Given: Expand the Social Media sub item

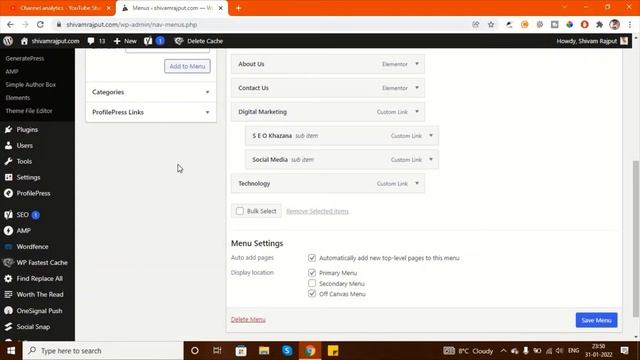Looking at the screenshot, I should [431, 159].
